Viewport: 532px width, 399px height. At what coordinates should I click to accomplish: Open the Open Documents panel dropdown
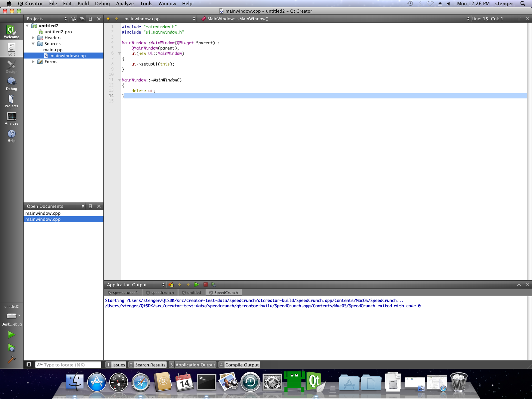pos(83,206)
